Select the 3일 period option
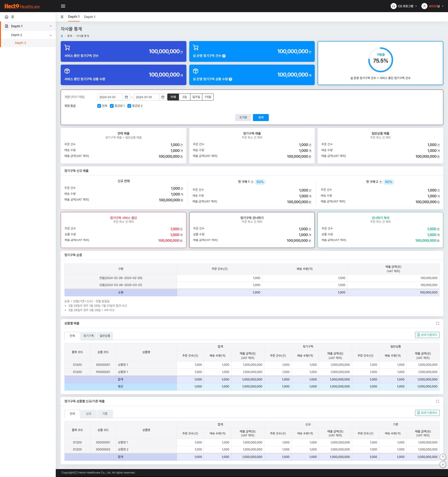The image size is (448, 477). [x=184, y=97]
